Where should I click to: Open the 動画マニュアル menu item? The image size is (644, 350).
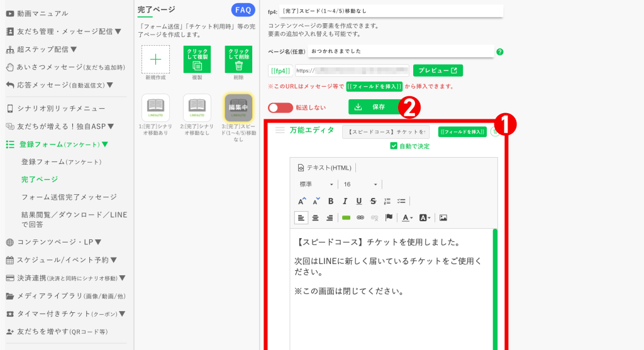[37, 14]
